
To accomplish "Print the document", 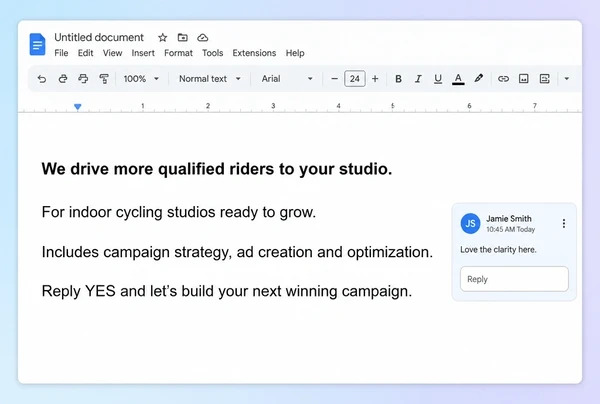I will tap(83, 79).
